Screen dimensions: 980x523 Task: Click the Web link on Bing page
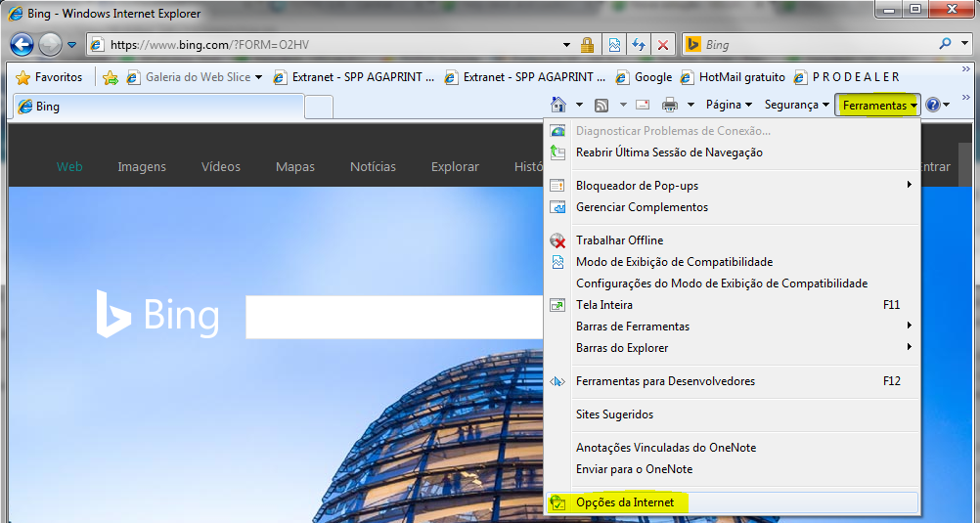click(x=69, y=167)
